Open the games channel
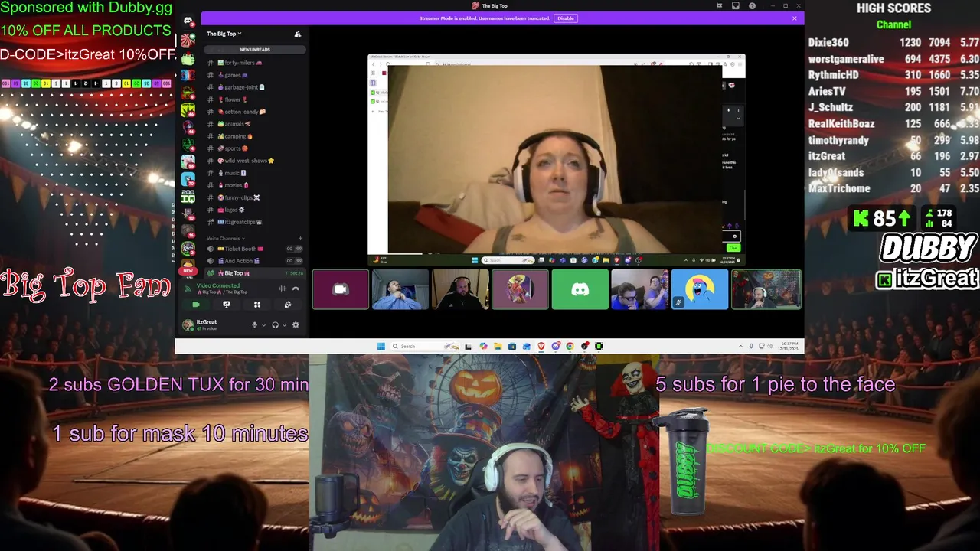Screen dimensions: 980x551 coord(255,75)
